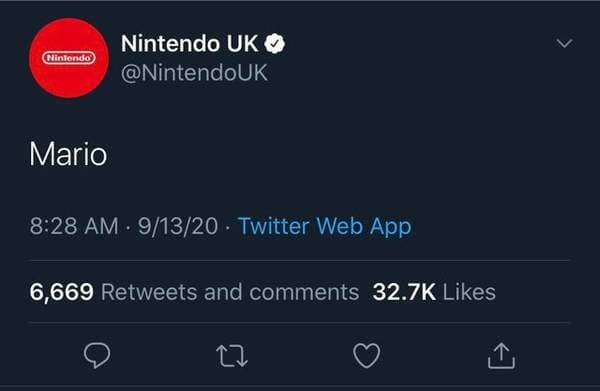Click the 8:28 AM timestamp

[74, 226]
